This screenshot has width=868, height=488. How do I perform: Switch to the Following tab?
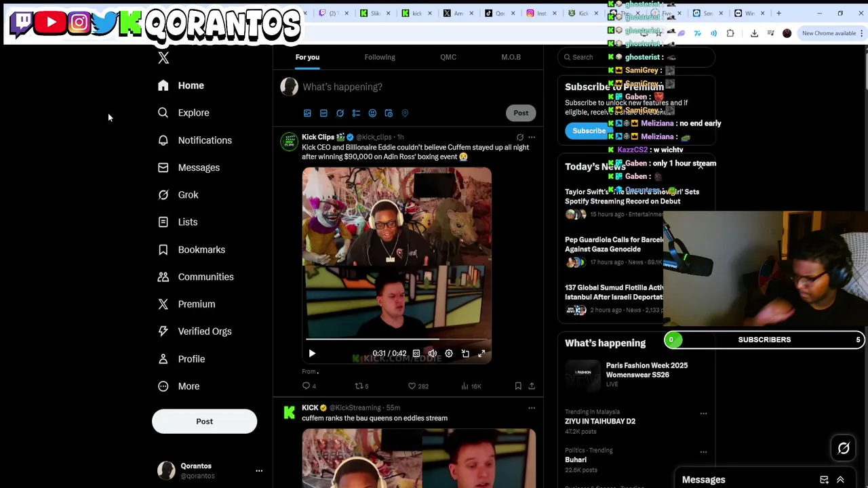click(380, 57)
